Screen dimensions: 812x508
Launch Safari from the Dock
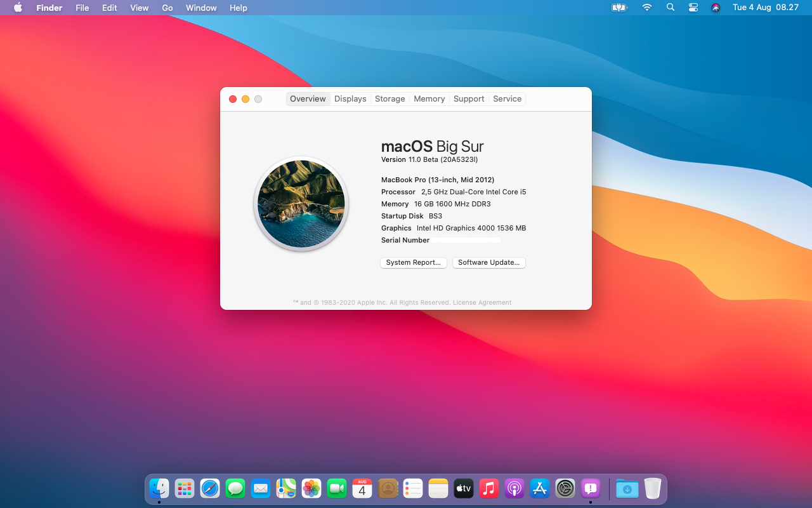coord(210,488)
